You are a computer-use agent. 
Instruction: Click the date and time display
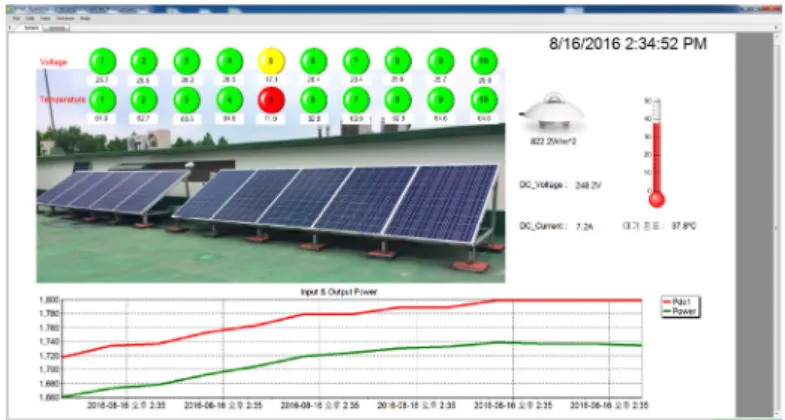pyautogui.click(x=628, y=44)
